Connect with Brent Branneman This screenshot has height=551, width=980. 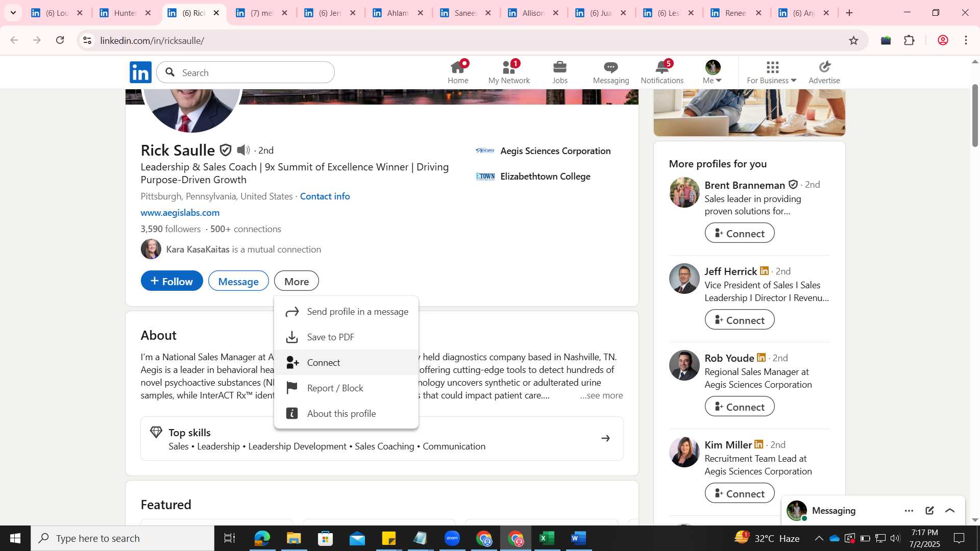(739, 233)
